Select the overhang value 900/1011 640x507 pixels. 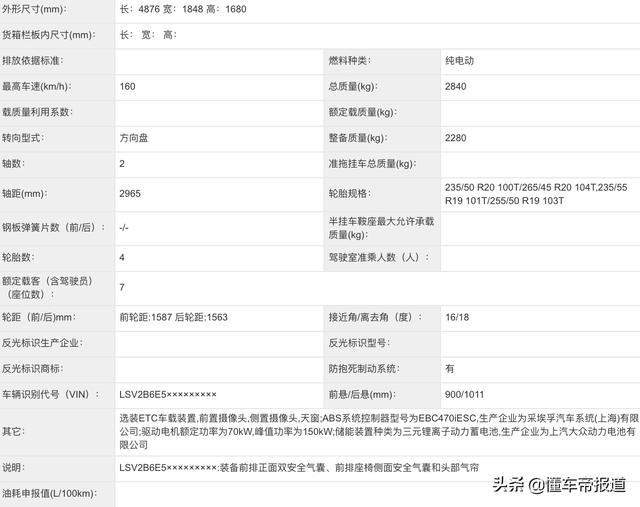[x=464, y=394]
